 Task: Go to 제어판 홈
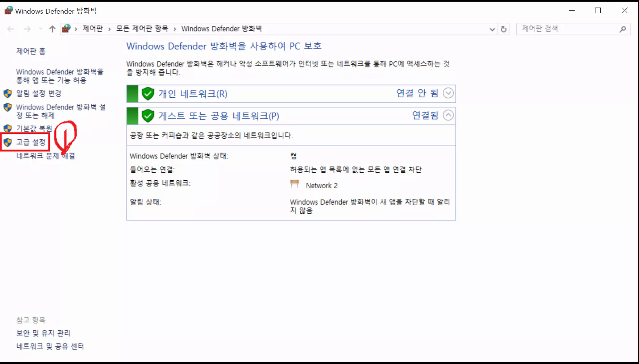30,51
